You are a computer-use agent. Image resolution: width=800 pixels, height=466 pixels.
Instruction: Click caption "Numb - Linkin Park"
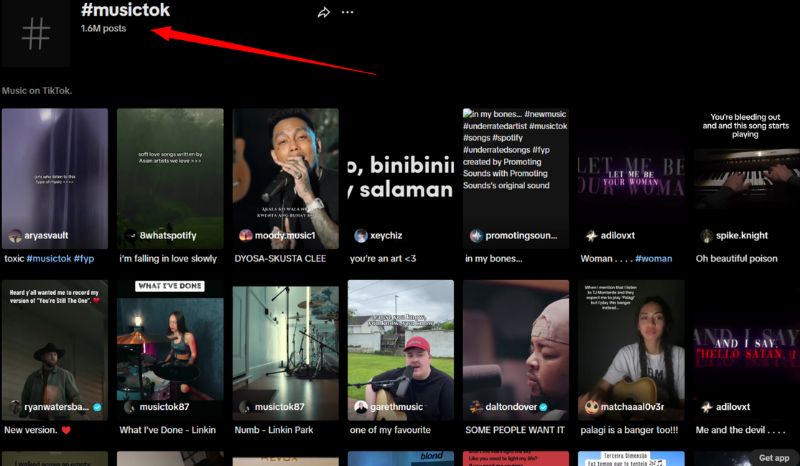click(274, 430)
